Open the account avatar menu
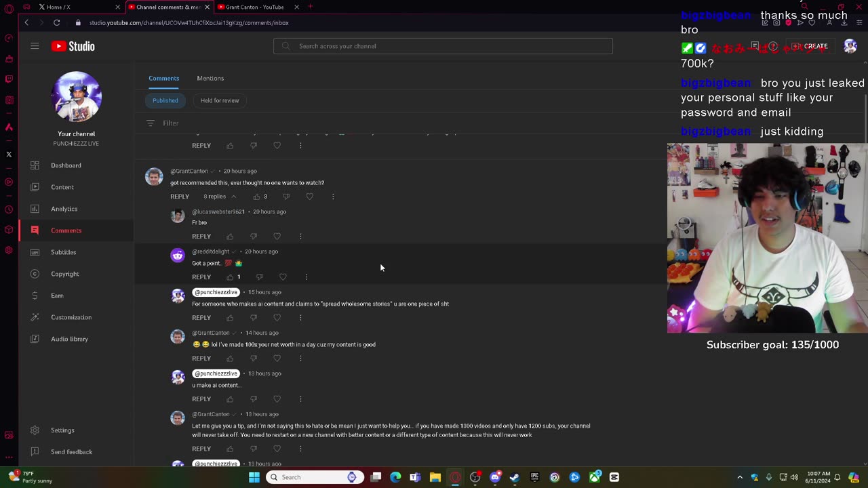The image size is (868, 488). click(850, 46)
